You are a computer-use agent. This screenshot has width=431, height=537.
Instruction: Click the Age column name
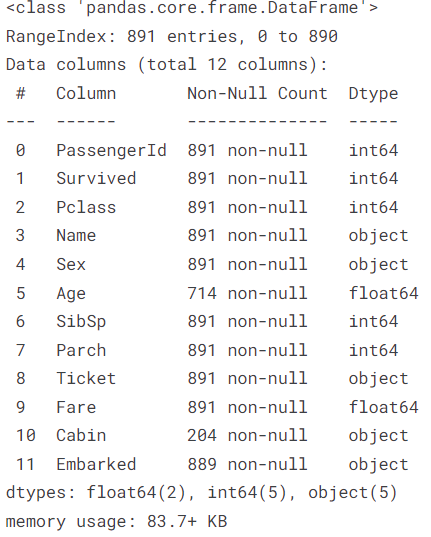(71, 294)
